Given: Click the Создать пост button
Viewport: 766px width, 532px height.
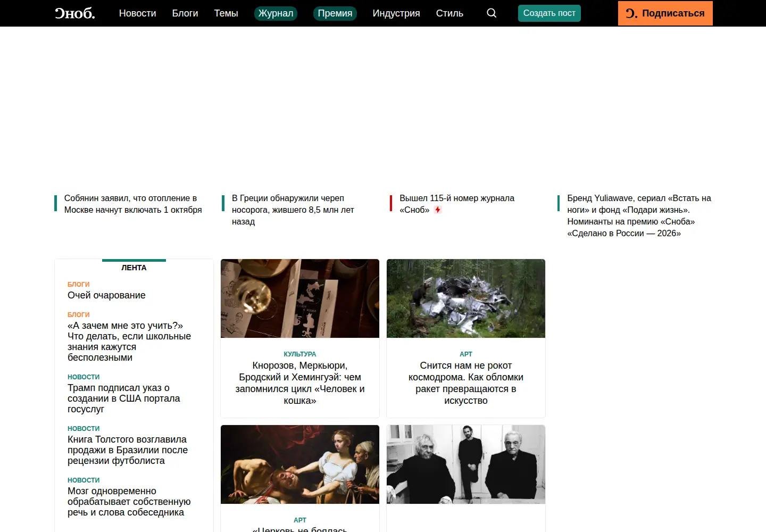Looking at the screenshot, I should coord(549,13).
